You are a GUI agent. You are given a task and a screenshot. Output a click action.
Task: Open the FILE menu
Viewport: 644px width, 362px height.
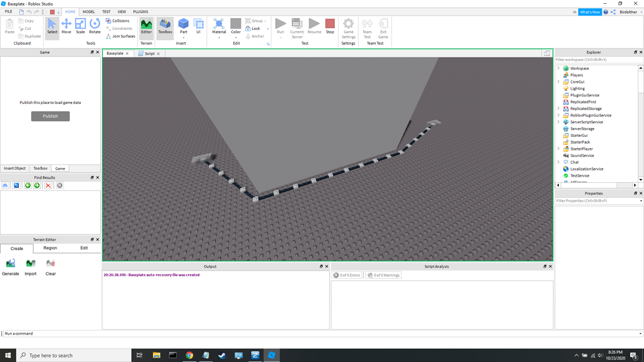point(8,11)
